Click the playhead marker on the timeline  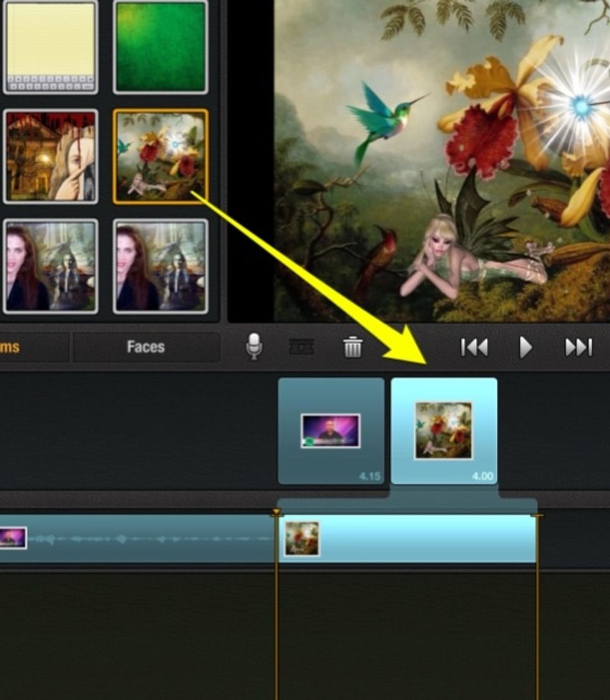(276, 513)
